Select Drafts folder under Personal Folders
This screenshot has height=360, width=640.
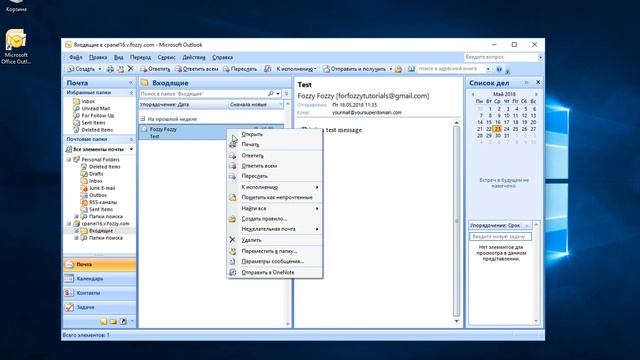96,174
